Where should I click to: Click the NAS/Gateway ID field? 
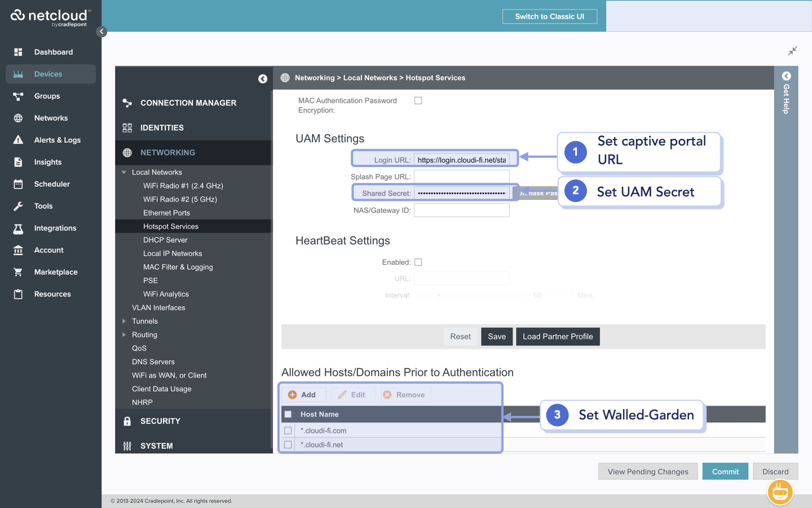pyautogui.click(x=462, y=210)
